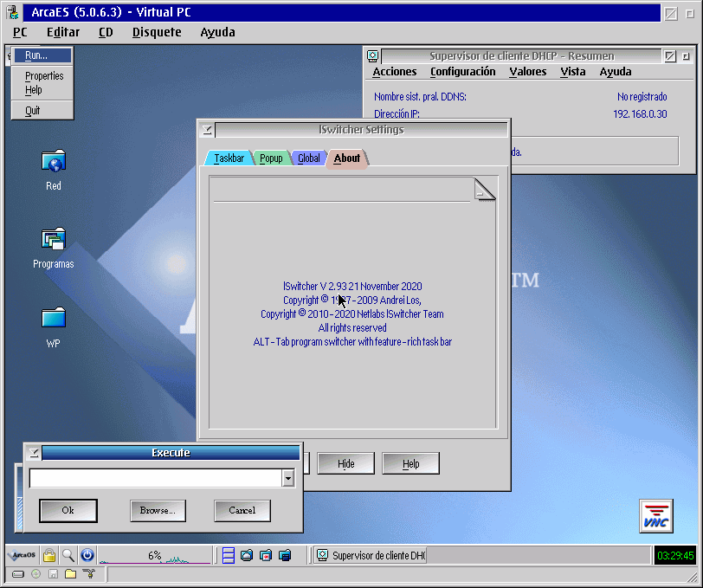The height and width of the screenshot is (588, 703).
Task: Open the first folder icon after window list
Action: [247, 555]
